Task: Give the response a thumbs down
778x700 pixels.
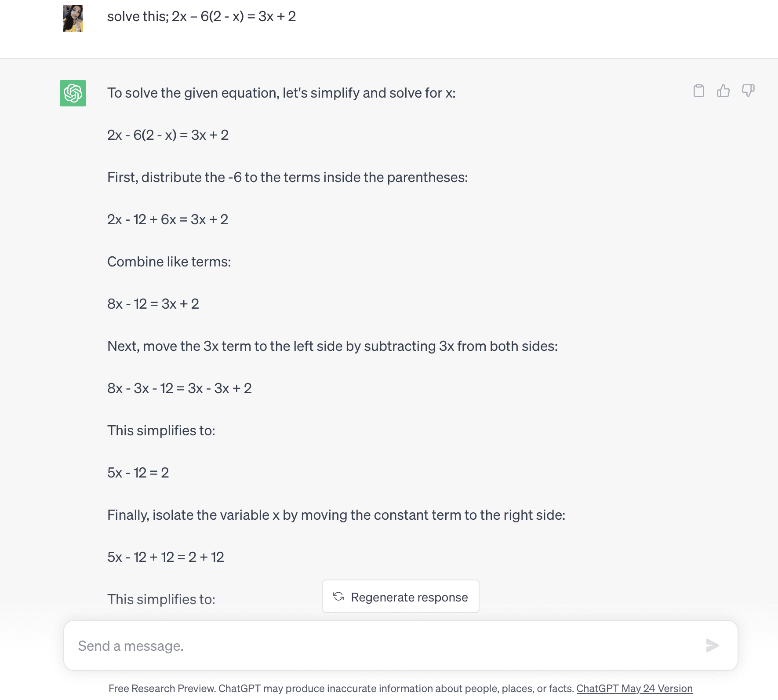Action: pyautogui.click(x=748, y=91)
